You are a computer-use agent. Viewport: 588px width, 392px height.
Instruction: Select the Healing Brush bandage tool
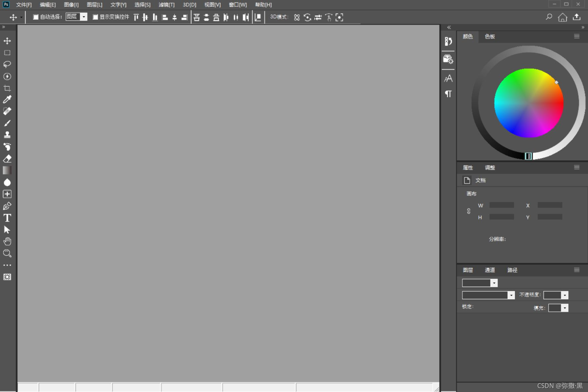(x=7, y=111)
